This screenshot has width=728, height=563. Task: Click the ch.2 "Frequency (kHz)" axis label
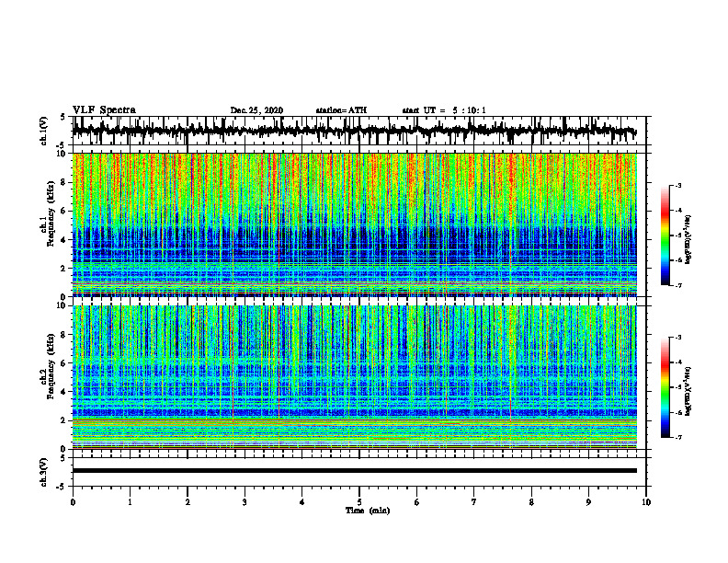click(x=51, y=366)
